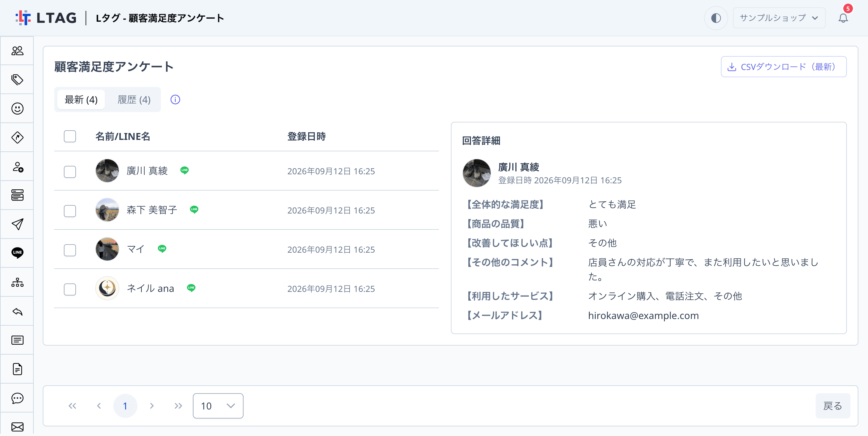Open the text lines sidebar icon
Screen dimensions: 868x436
pyautogui.click(x=17, y=340)
